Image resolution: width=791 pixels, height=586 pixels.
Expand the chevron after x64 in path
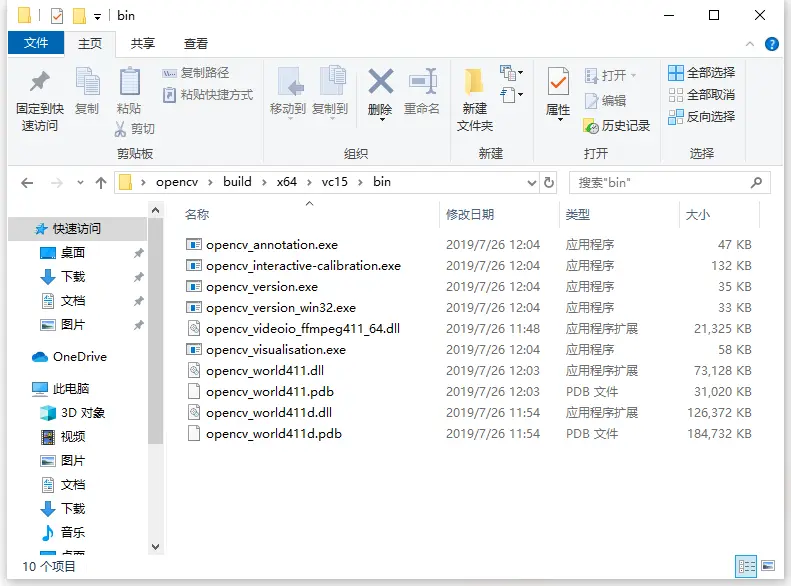[309, 183]
